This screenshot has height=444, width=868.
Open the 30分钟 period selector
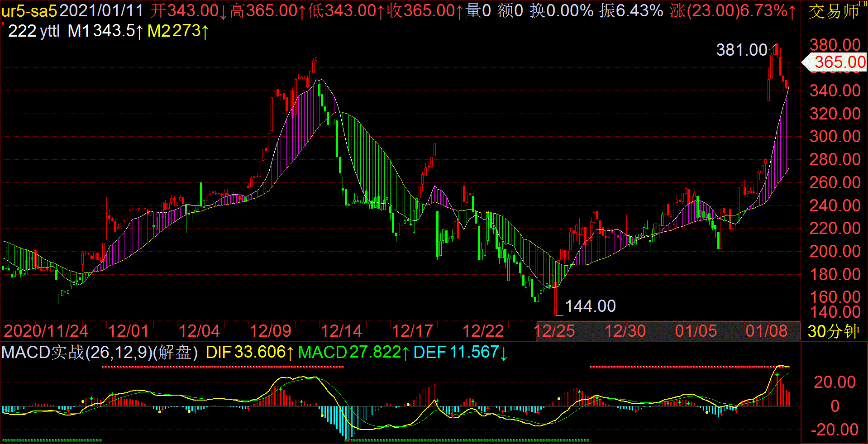coord(833,331)
